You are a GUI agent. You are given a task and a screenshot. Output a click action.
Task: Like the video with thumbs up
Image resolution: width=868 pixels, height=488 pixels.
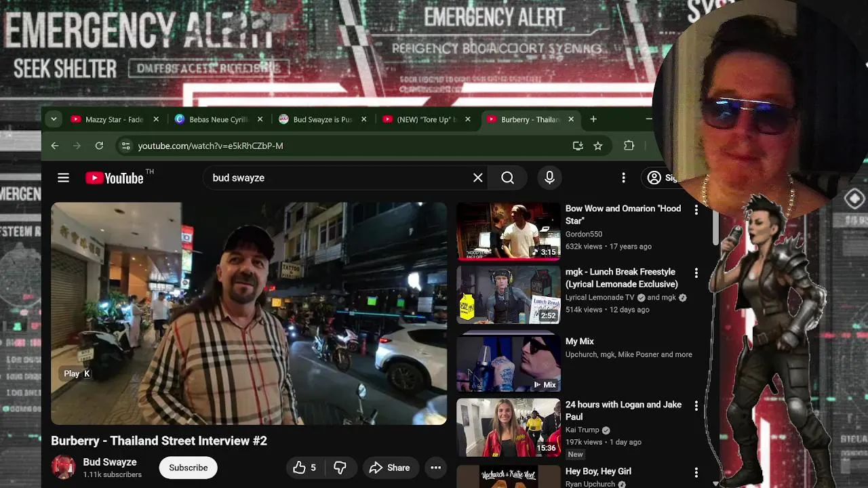point(304,468)
